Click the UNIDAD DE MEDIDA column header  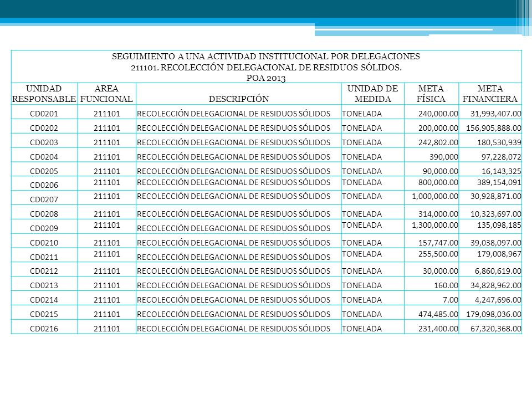[372, 94]
